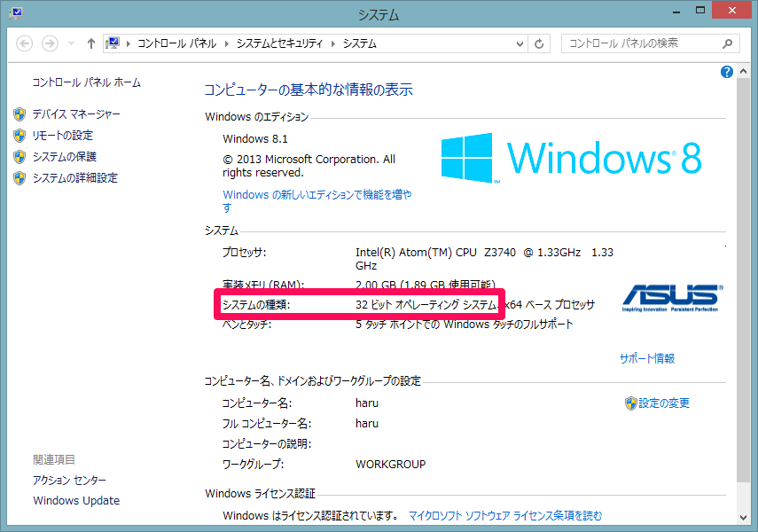The height and width of the screenshot is (532, 758).
Task: Click haru next to コンピューター名
Action: [367, 403]
